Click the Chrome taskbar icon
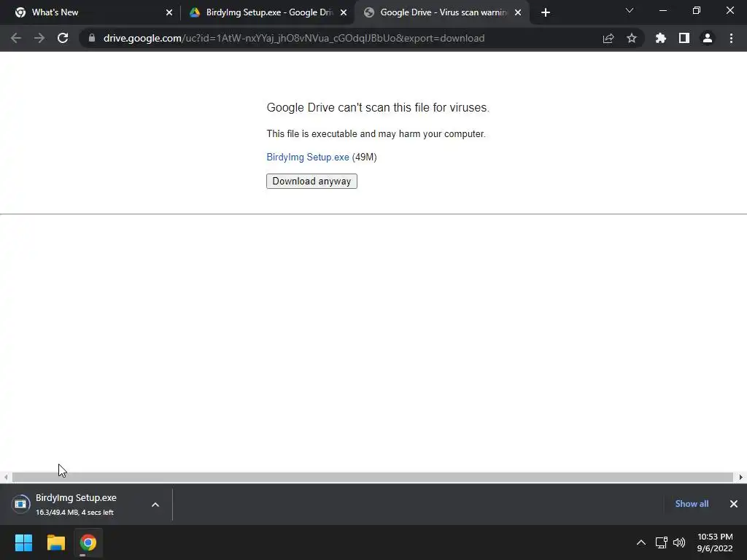This screenshot has height=560, width=747. [88, 542]
